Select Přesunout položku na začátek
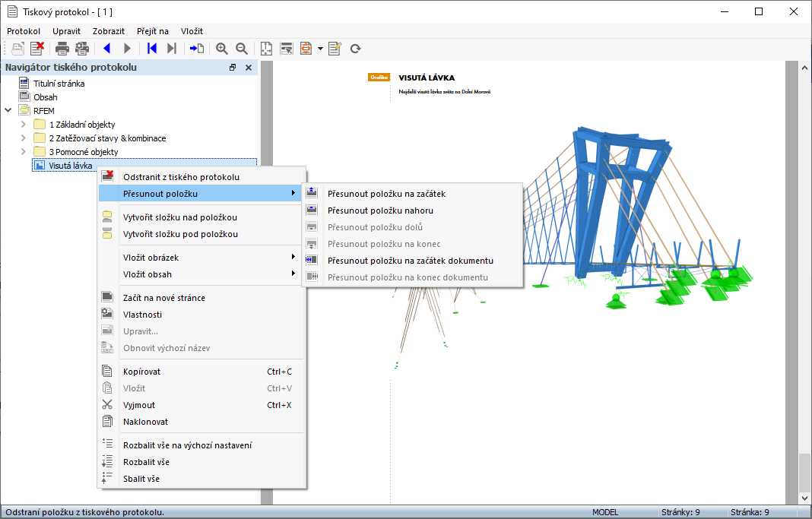The width and height of the screenshot is (812, 519). (412, 194)
